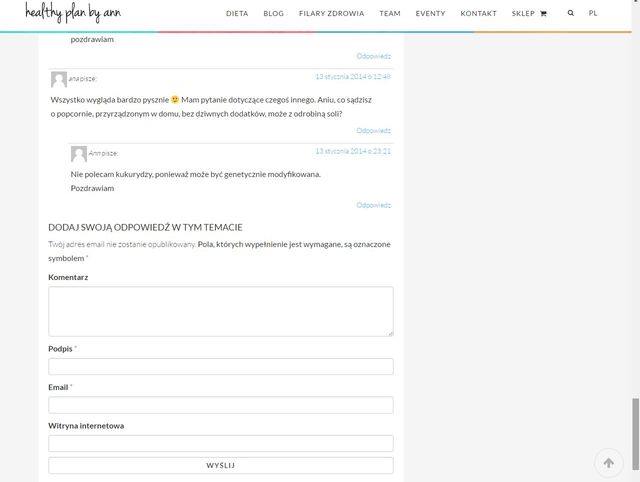Click Ann's reply avatar image
The height and width of the screenshot is (482, 640).
(79, 153)
